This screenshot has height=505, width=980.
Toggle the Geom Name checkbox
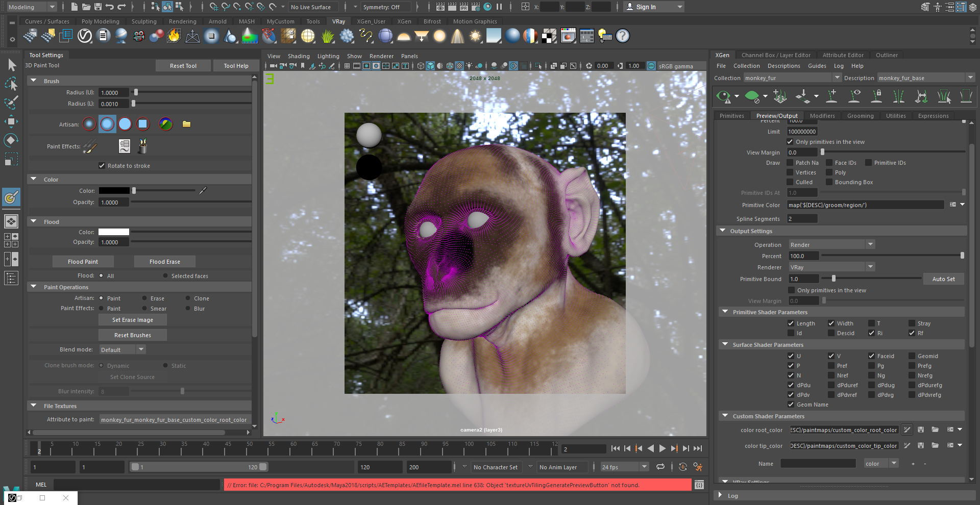[791, 405]
